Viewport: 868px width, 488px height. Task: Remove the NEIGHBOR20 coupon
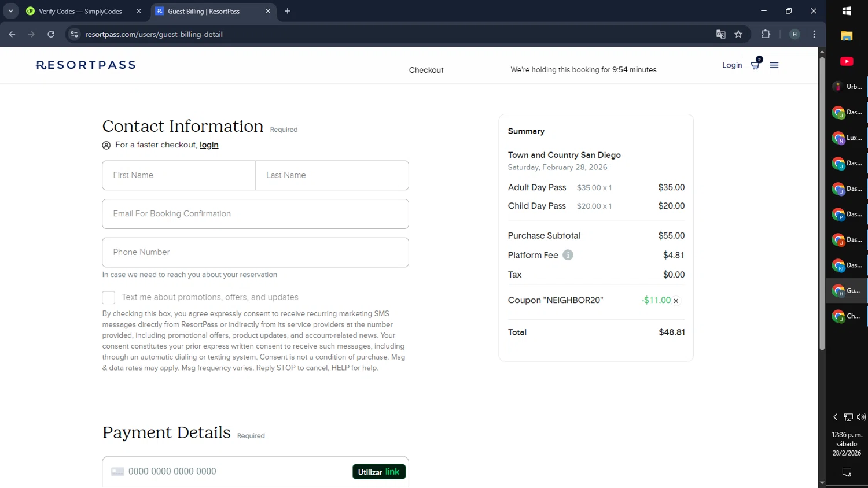(x=676, y=301)
